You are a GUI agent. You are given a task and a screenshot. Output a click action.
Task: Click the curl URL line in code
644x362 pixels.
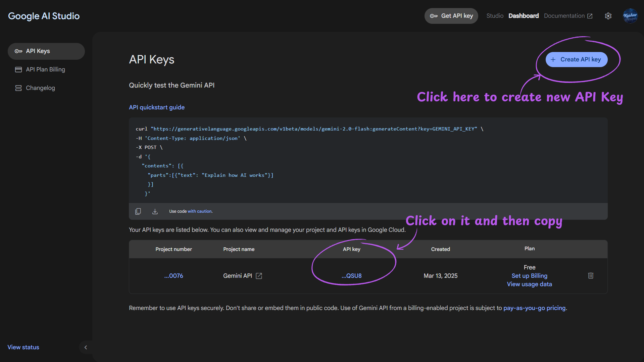point(309,129)
